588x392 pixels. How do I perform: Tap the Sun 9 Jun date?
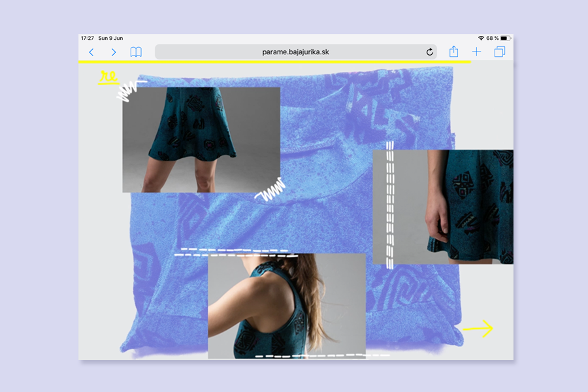tap(110, 39)
